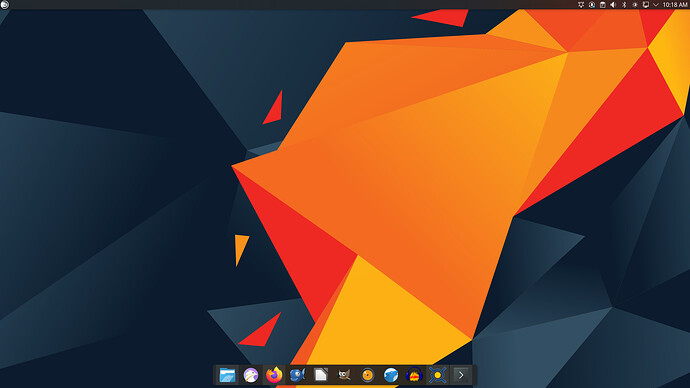Open the orange disc application
This screenshot has height=388, width=690.
pos(367,375)
